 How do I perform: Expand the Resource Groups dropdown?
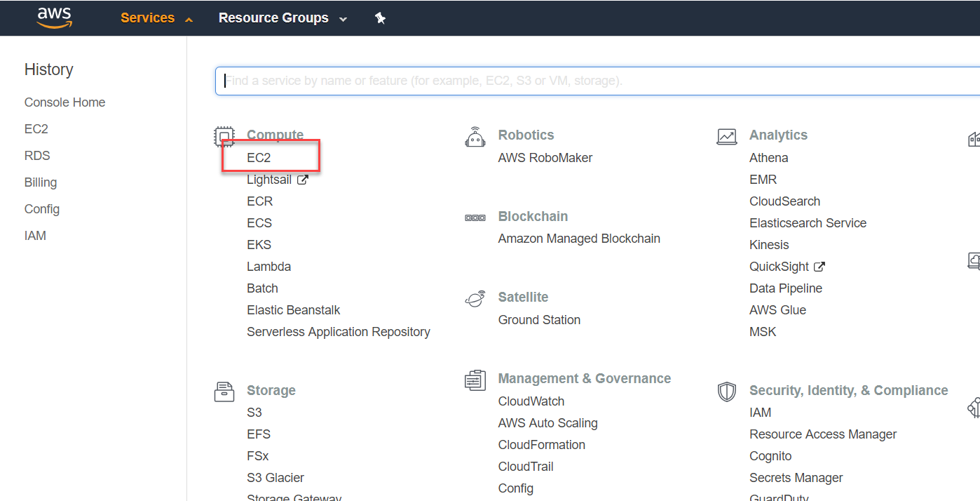[x=343, y=19]
